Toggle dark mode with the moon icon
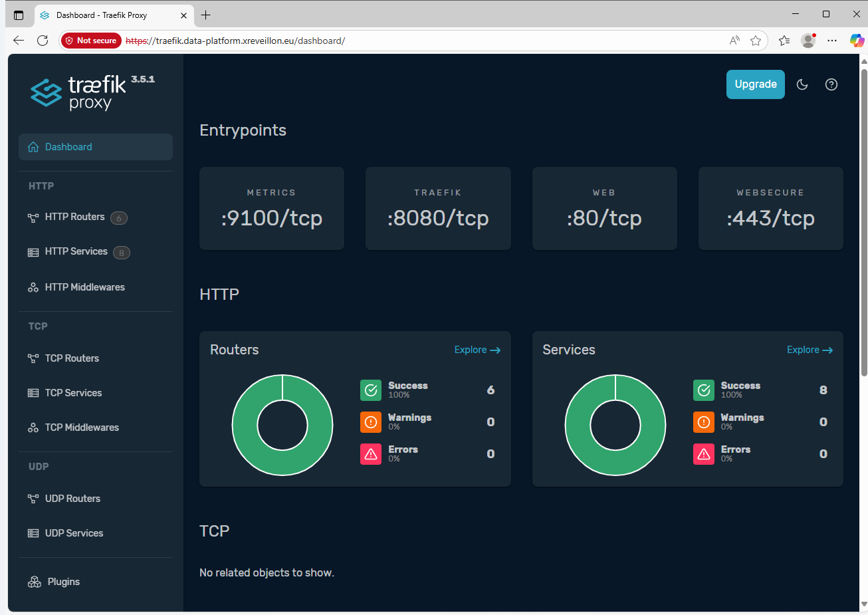 pyautogui.click(x=802, y=84)
